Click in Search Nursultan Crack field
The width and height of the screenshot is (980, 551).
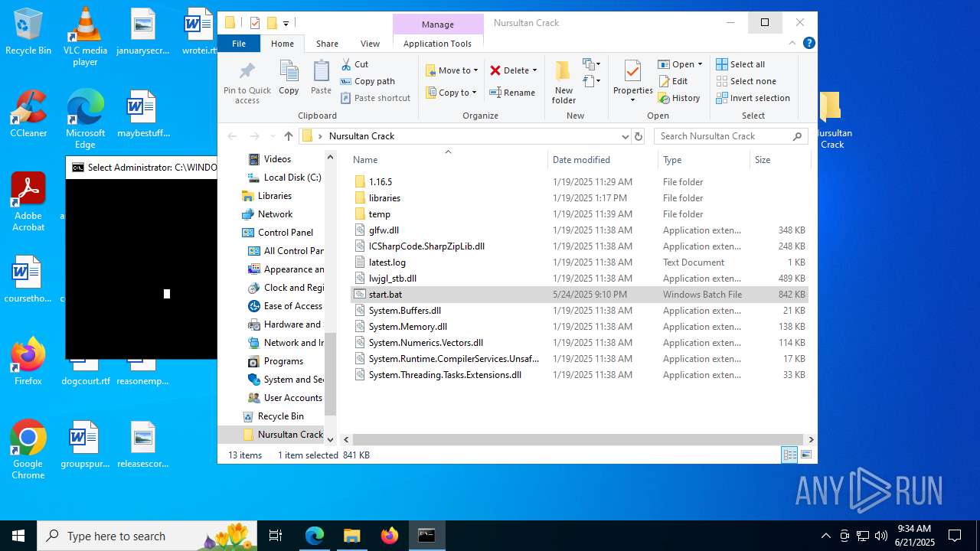point(724,136)
